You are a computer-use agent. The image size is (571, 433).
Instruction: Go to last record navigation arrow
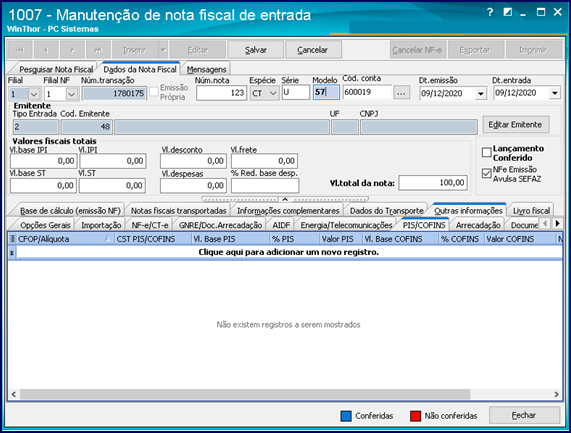coord(98,50)
